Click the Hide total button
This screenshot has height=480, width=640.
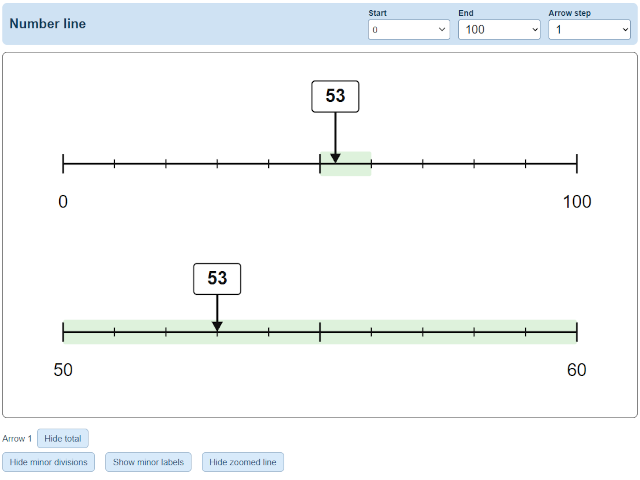62,438
